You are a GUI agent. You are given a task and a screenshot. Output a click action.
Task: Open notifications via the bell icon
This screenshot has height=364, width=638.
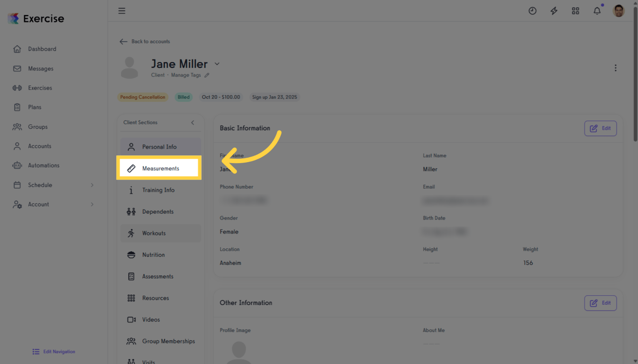(x=597, y=10)
